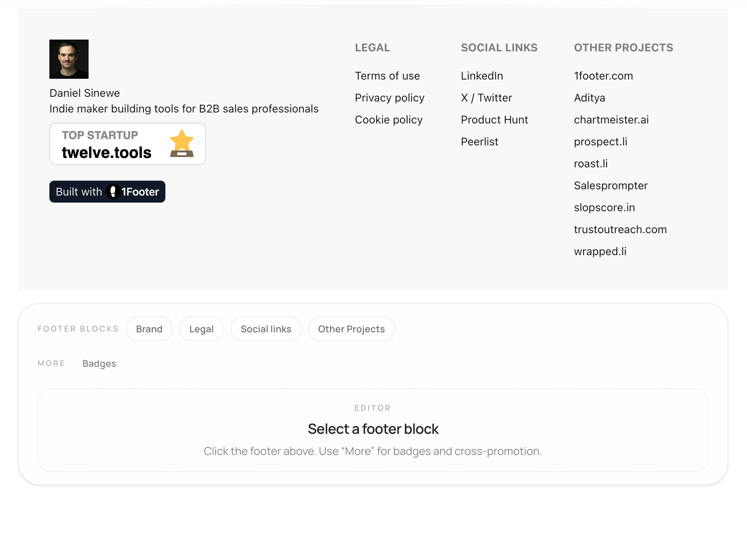This screenshot has height=560, width=747.
Task: Open the Peerlist link
Action: point(479,142)
